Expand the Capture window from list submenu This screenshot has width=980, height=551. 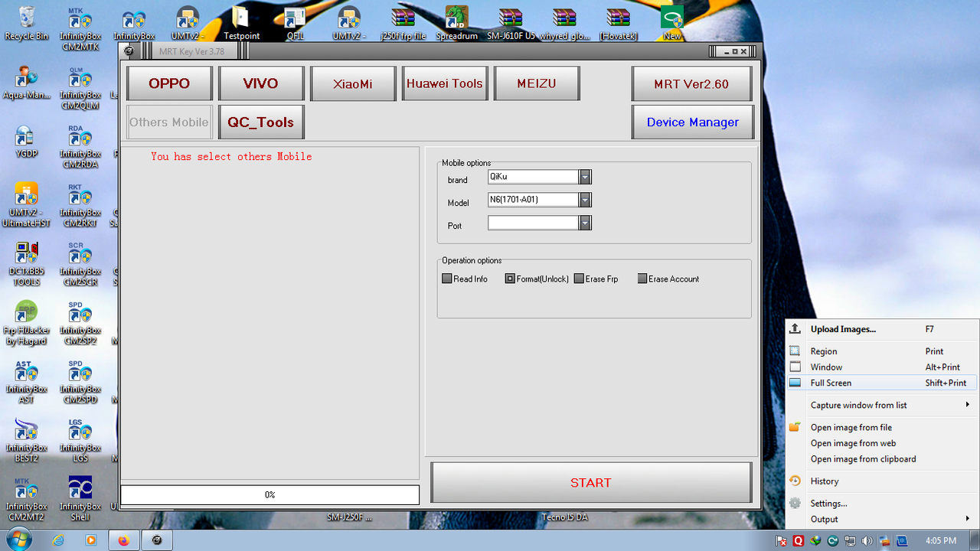(x=883, y=405)
